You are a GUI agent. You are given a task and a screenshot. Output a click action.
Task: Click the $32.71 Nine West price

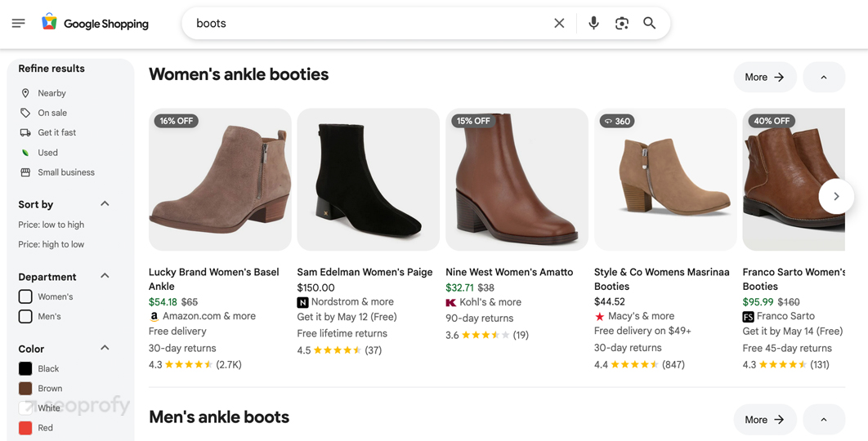coord(459,287)
